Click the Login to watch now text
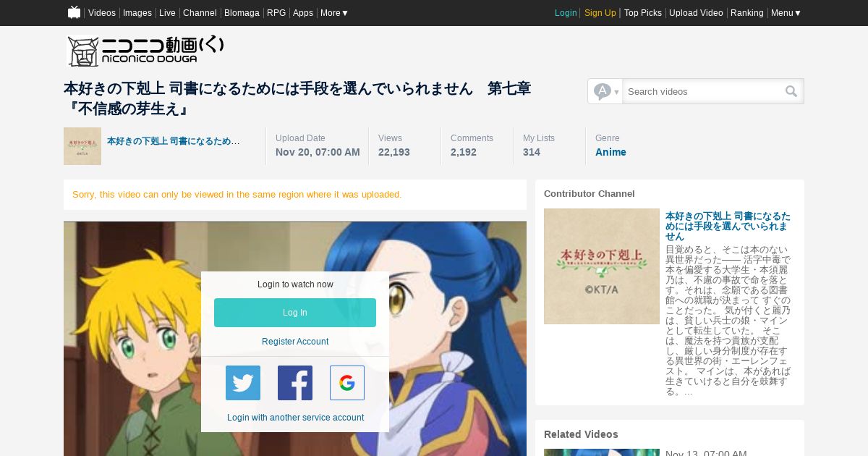Image resolution: width=868 pixels, height=456 pixels. click(295, 284)
